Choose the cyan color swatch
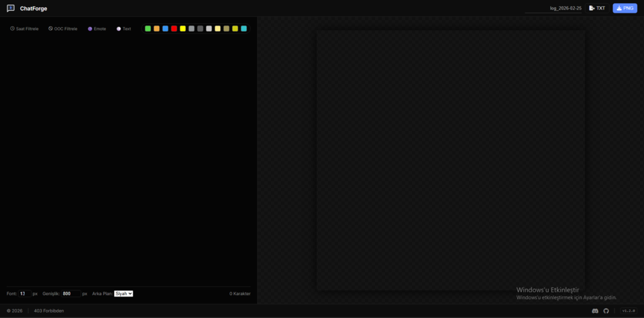 pyautogui.click(x=244, y=29)
